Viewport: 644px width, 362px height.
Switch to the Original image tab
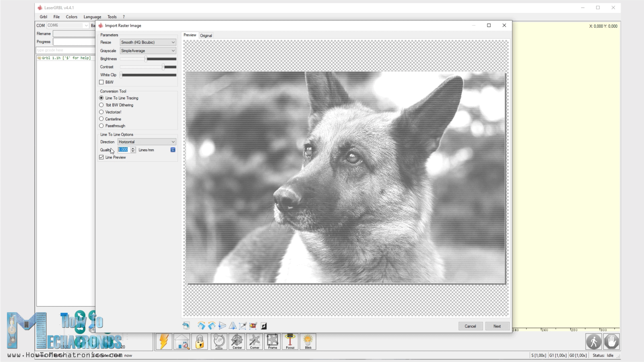(x=206, y=35)
